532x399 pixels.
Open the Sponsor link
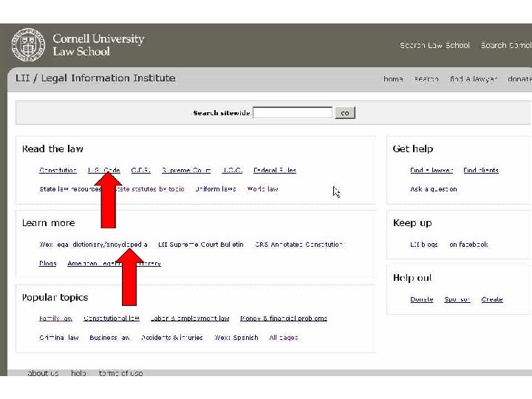point(457,299)
